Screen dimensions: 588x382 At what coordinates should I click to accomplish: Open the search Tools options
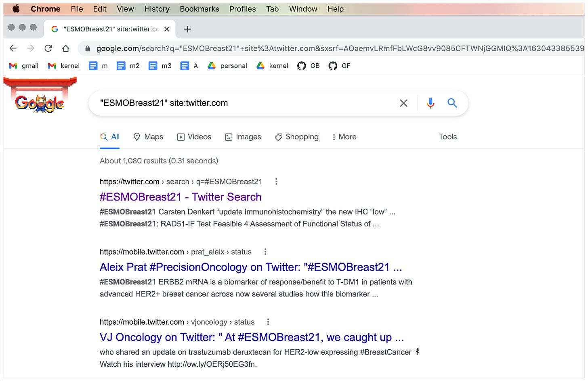coord(448,137)
